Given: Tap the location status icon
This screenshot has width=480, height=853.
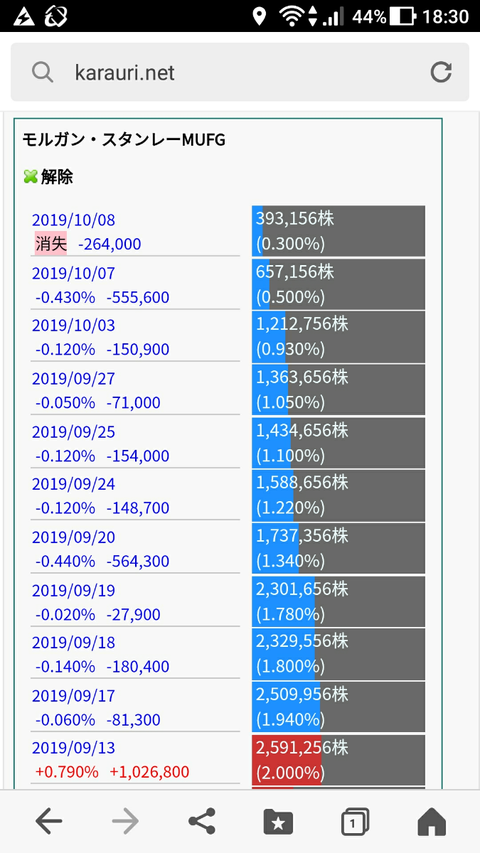Looking at the screenshot, I should tap(260, 16).
